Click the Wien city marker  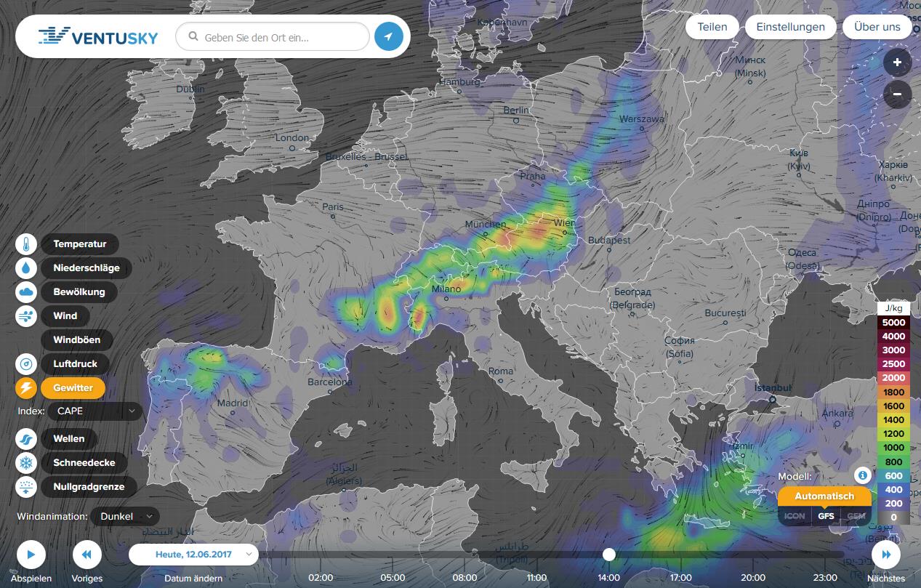[566, 233]
